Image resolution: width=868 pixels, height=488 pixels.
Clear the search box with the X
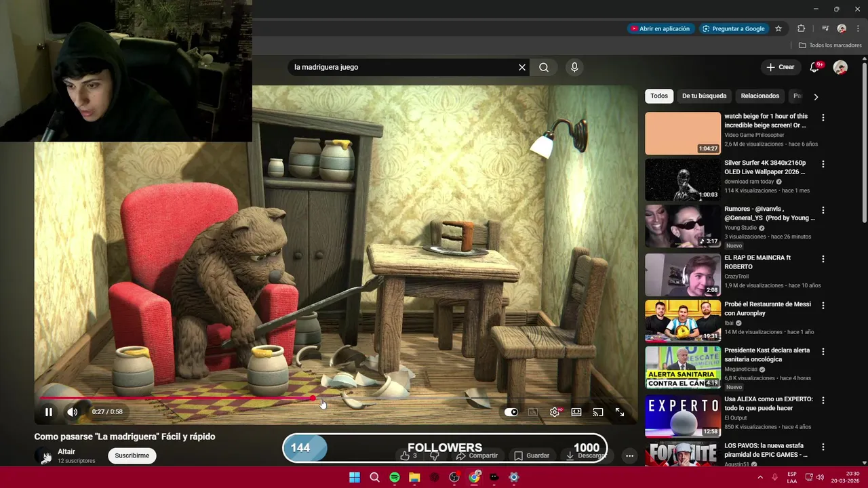522,67
